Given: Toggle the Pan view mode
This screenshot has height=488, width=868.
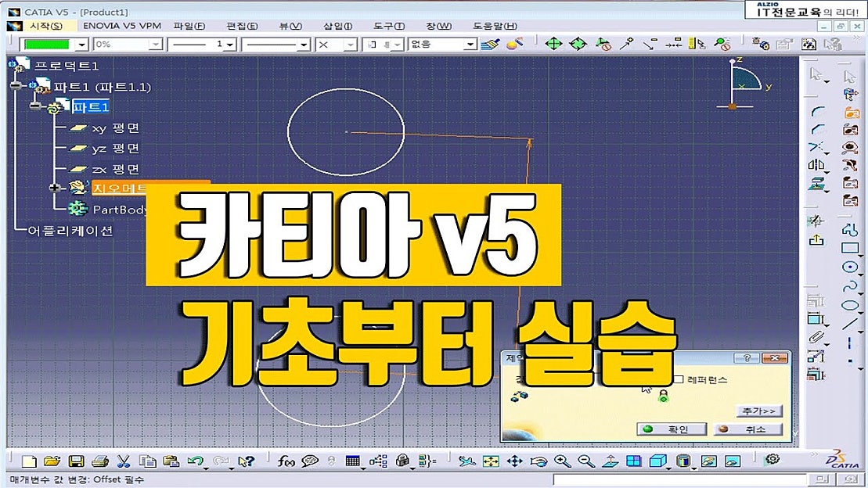Looking at the screenshot, I should click(x=513, y=461).
